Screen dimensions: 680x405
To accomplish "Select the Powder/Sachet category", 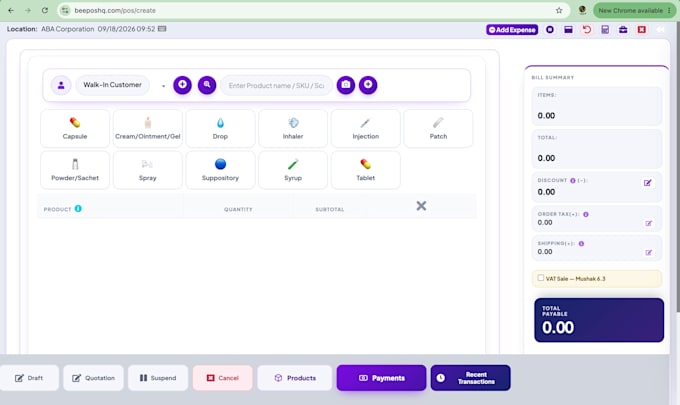I will tap(75, 170).
